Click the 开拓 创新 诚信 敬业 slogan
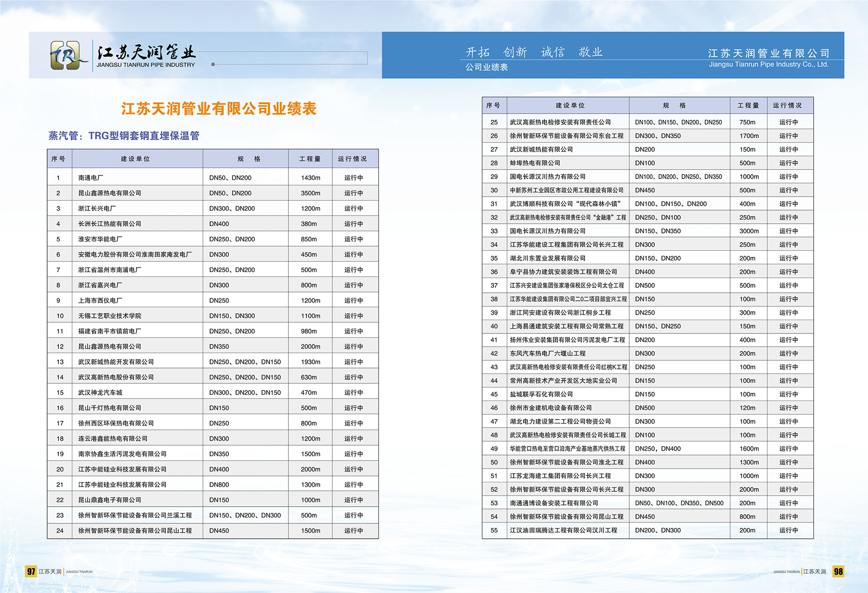This screenshot has height=593, width=868. (534, 52)
